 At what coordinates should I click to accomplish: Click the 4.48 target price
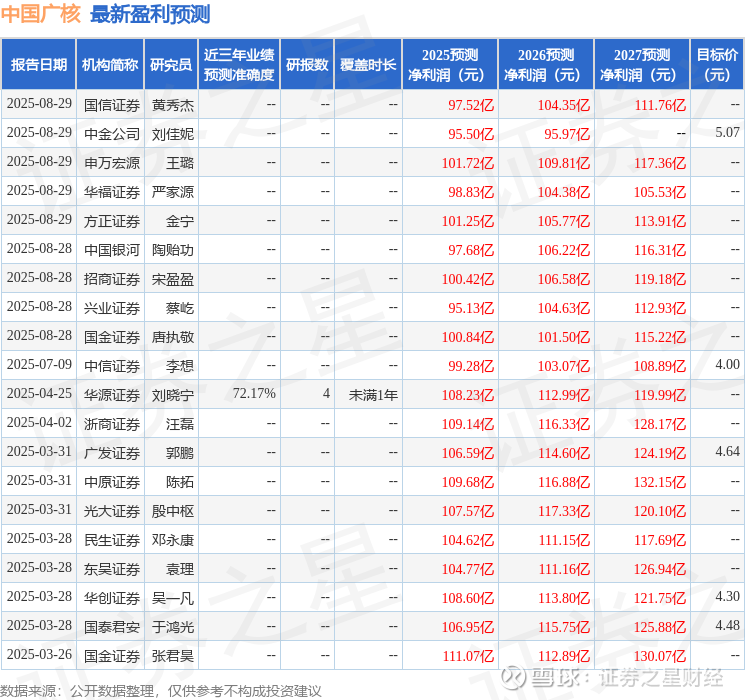point(727,625)
